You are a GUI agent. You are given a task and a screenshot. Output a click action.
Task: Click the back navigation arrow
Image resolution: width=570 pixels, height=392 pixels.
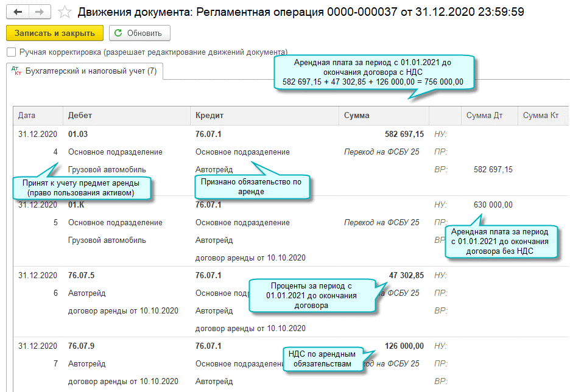tap(18, 12)
